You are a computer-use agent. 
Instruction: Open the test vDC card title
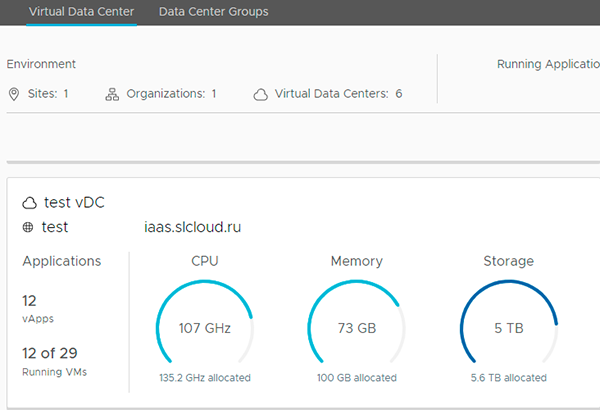click(x=74, y=203)
